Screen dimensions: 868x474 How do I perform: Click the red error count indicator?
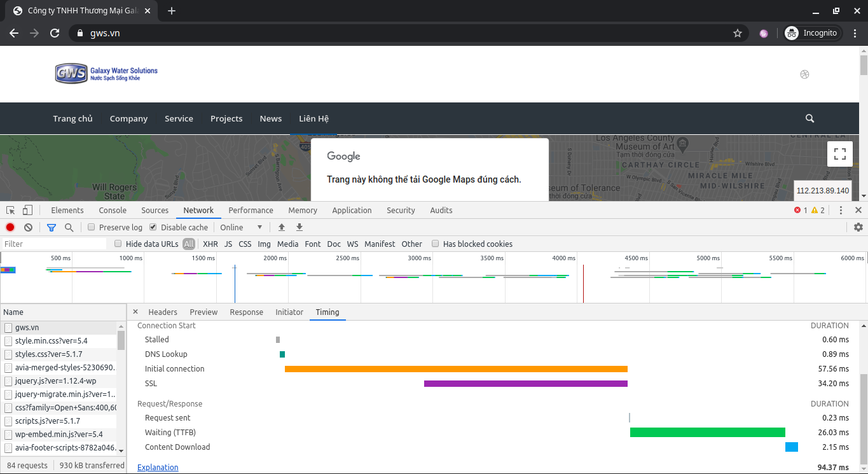[x=801, y=210]
